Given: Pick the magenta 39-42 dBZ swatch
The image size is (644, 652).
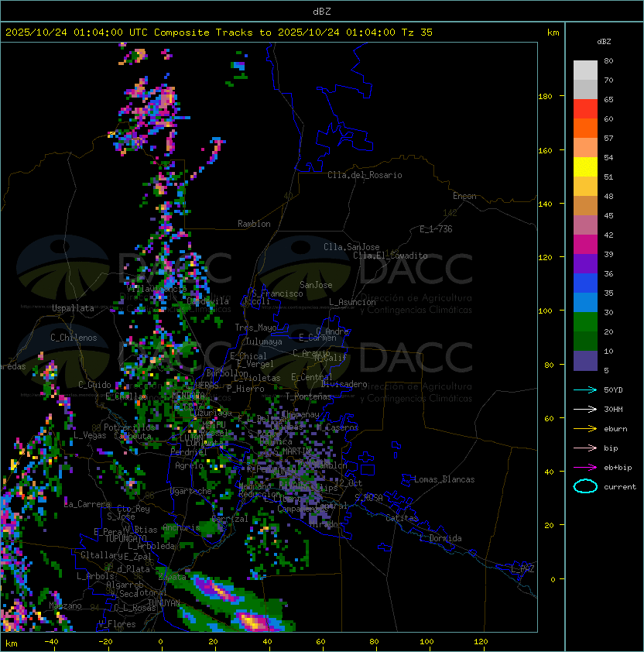Looking at the screenshot, I should coord(585,245).
